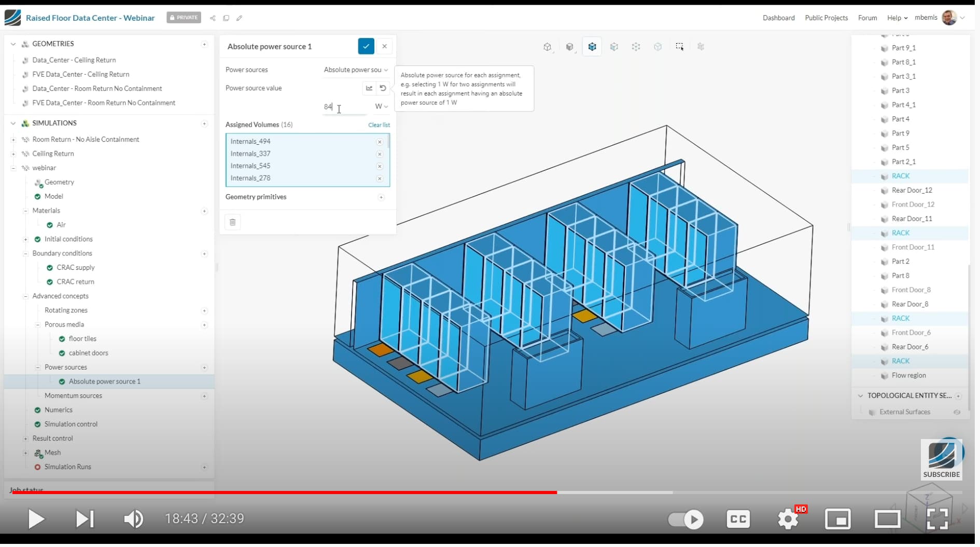
Task: Remove Internals_278 from assigned volumes
Action: (380, 179)
